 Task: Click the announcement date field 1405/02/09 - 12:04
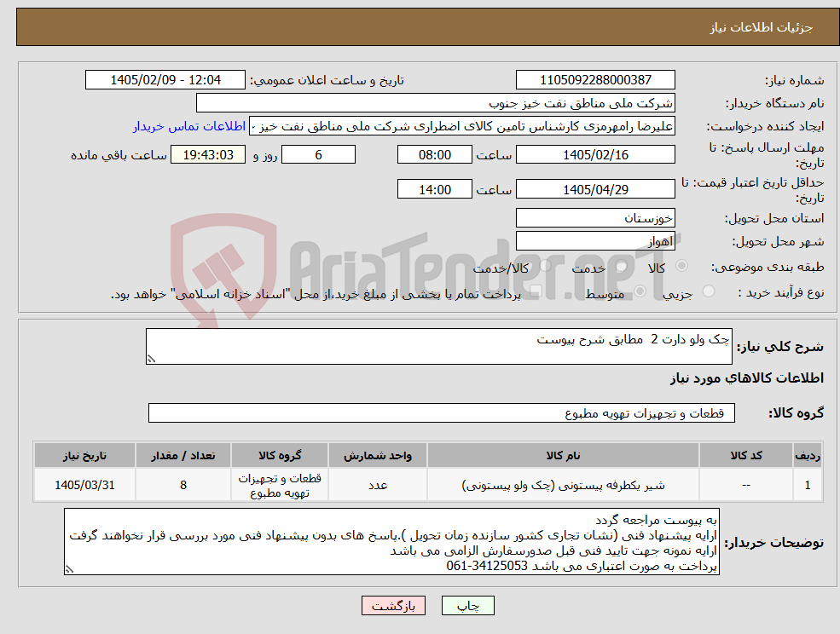(165, 80)
